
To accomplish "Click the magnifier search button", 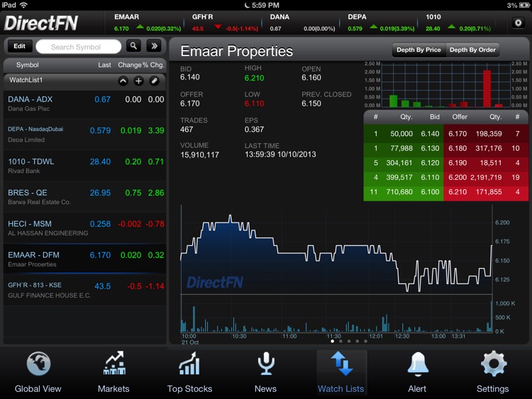I will tap(133, 46).
